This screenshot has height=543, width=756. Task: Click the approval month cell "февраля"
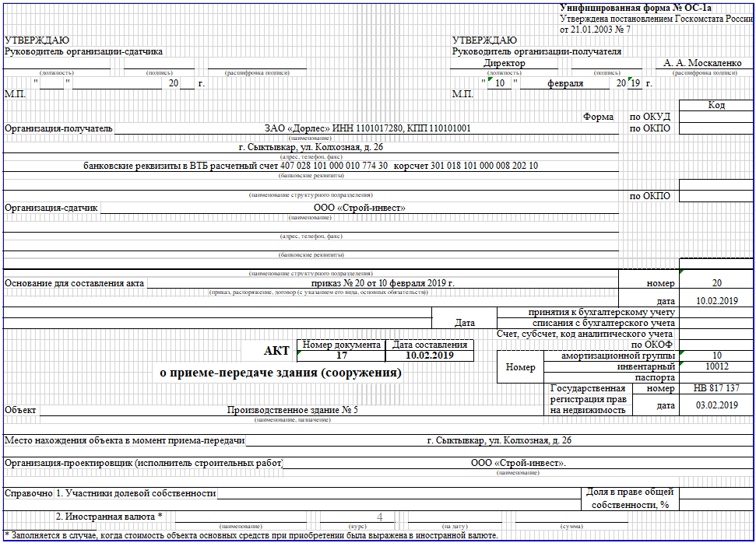(x=565, y=83)
